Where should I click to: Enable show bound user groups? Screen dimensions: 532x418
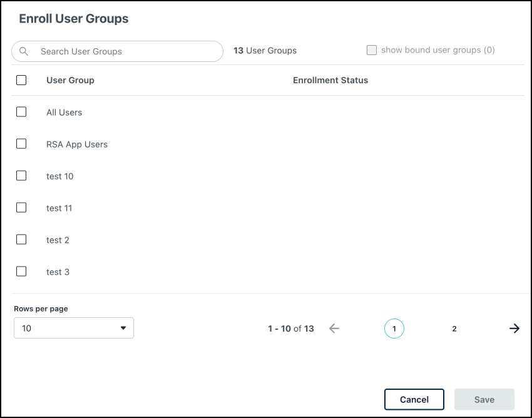(372, 49)
